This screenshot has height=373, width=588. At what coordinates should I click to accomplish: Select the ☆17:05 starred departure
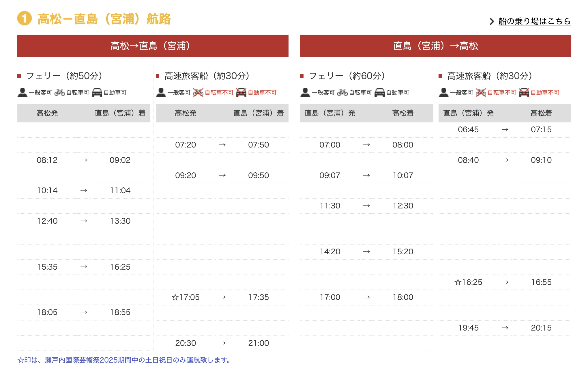pyautogui.click(x=186, y=297)
